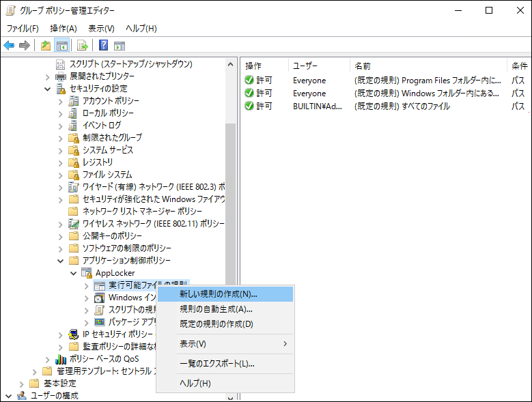Click the blue Back arrow in toolbar
This screenshot has height=402, width=532.
click(9, 46)
